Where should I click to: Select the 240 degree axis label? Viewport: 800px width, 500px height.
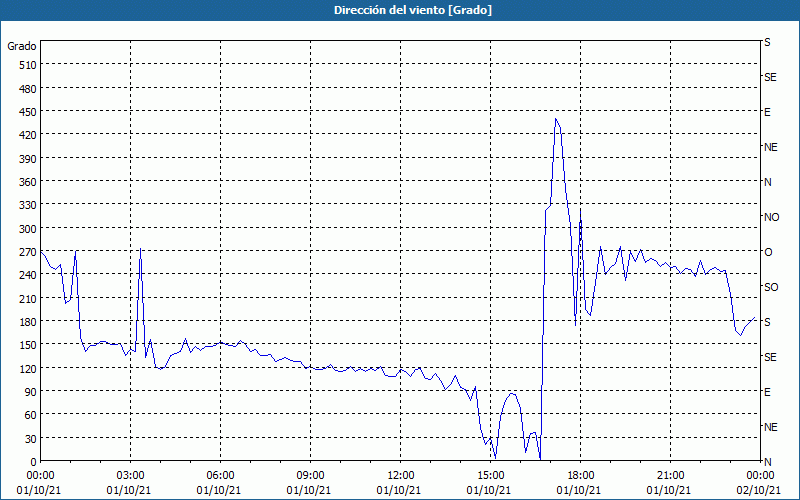pos(28,275)
